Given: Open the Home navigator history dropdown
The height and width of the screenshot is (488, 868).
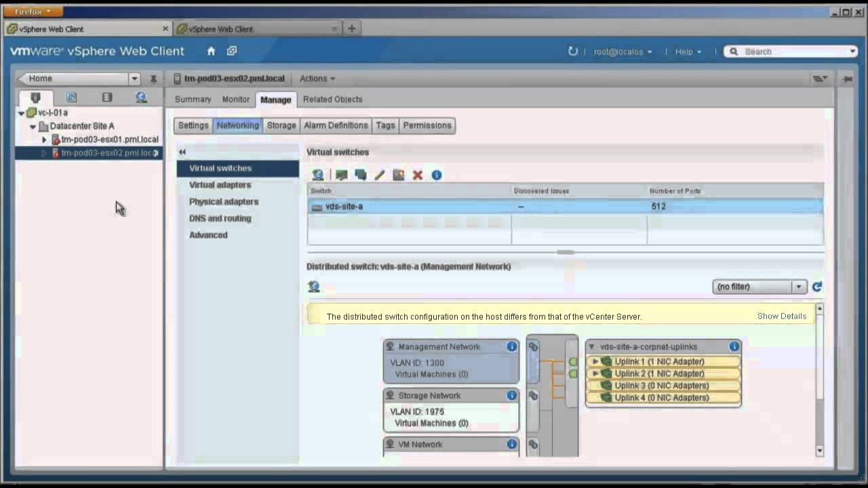Looking at the screenshot, I should (x=134, y=79).
